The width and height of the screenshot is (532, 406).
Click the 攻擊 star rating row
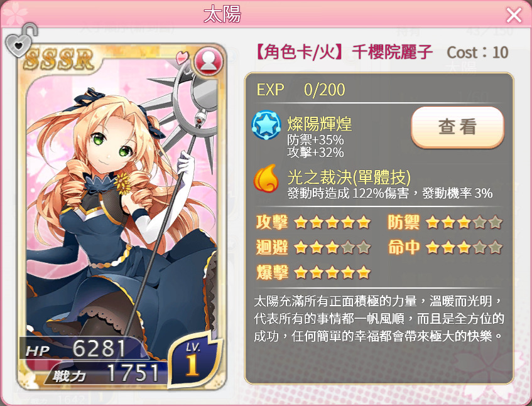314,223
